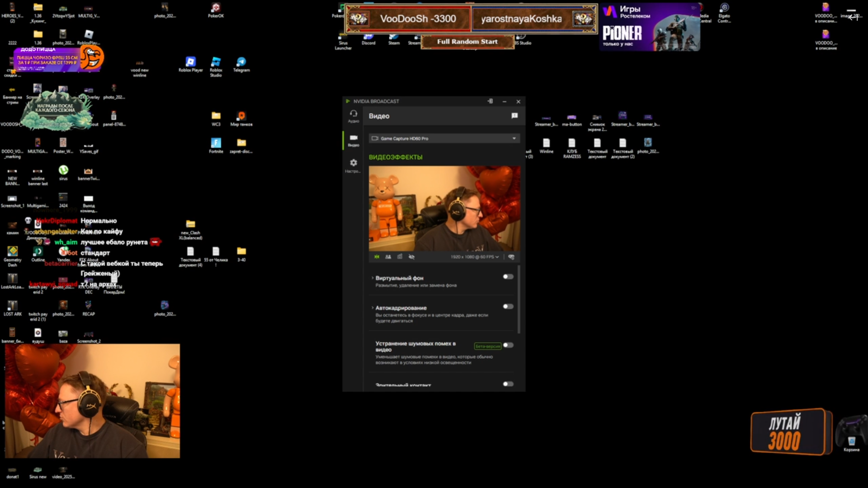
Task: Click the sign-in icon in title bar
Action: 490,101
